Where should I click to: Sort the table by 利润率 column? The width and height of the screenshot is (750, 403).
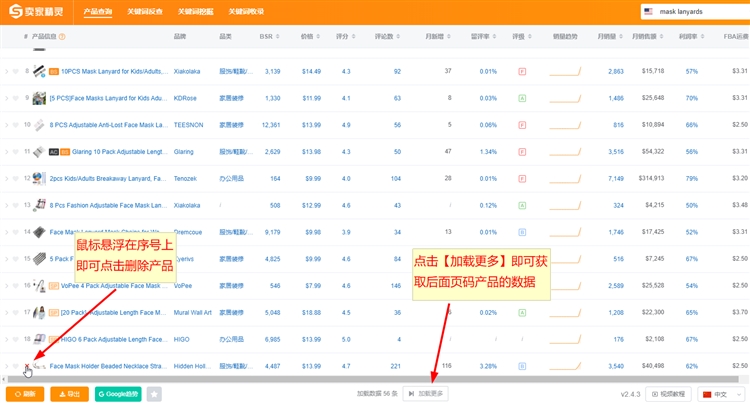(691, 36)
